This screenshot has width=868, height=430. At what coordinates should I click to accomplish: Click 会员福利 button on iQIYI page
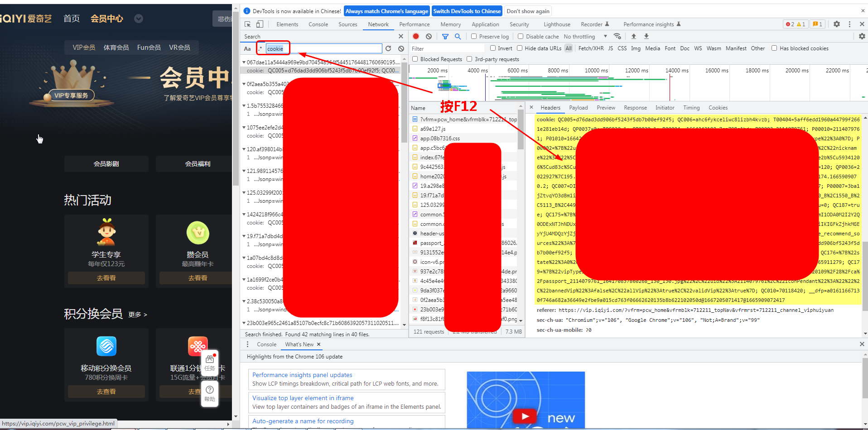click(198, 164)
